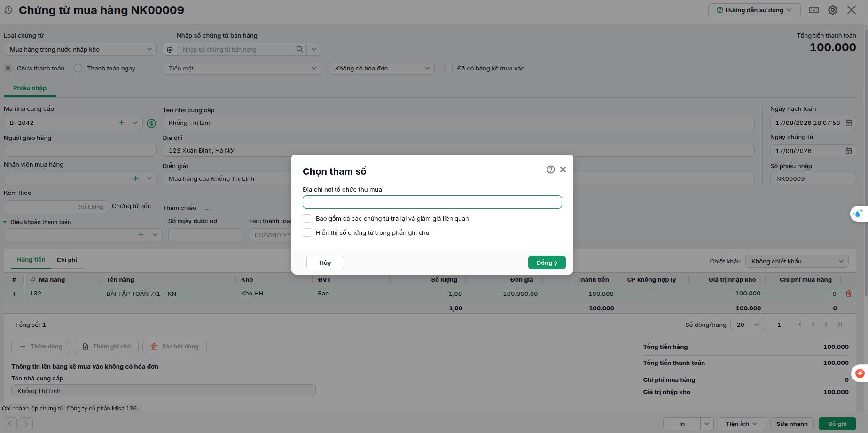Select the Chưa thanh toán radio option
The image size is (868, 433).
[x=8, y=68]
